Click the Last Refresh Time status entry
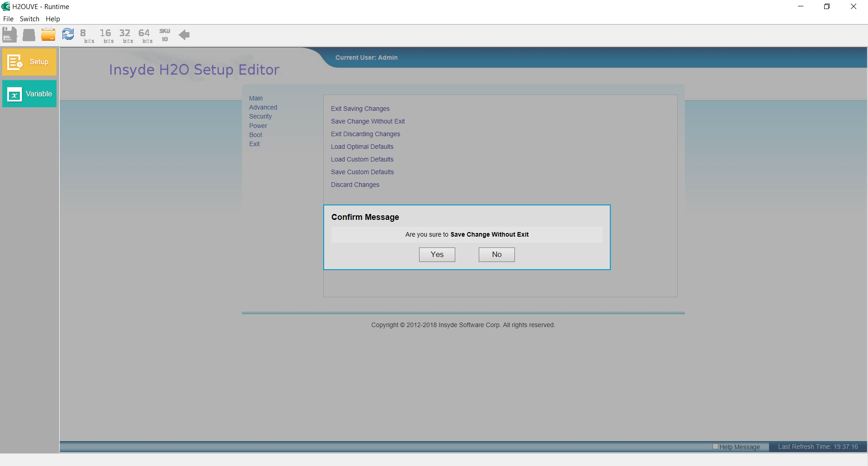This screenshot has height=466, width=868. 818,447
